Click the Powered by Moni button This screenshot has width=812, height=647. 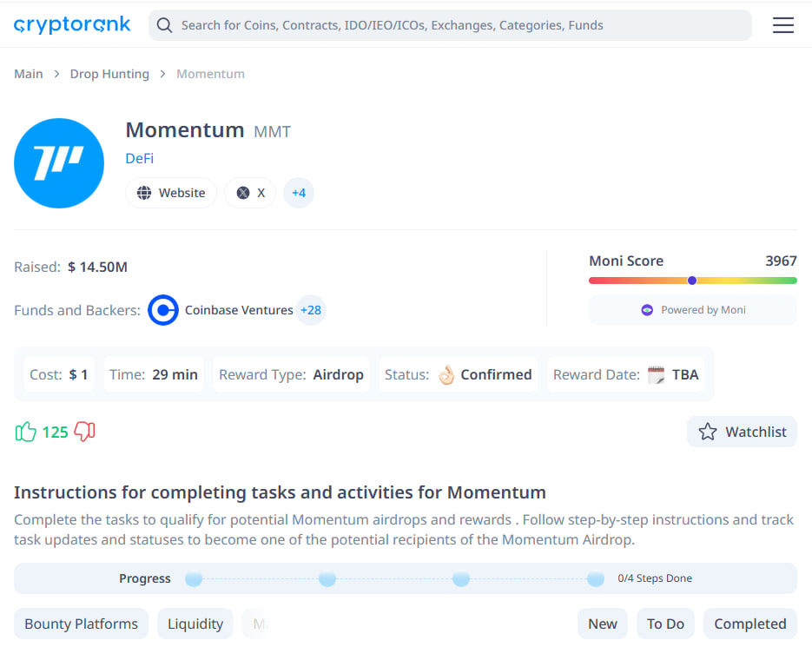(x=693, y=310)
